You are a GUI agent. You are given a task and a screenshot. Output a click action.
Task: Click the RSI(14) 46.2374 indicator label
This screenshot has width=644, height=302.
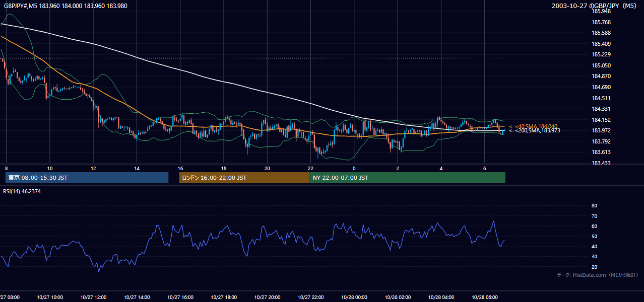coord(22,191)
